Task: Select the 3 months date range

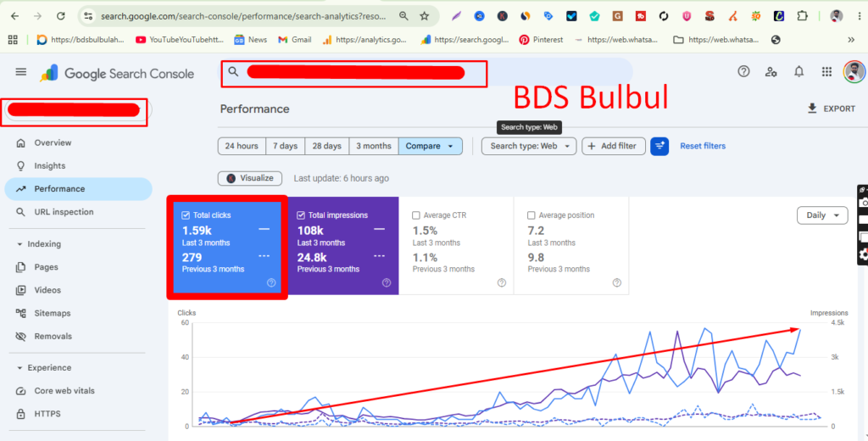Action: [374, 146]
